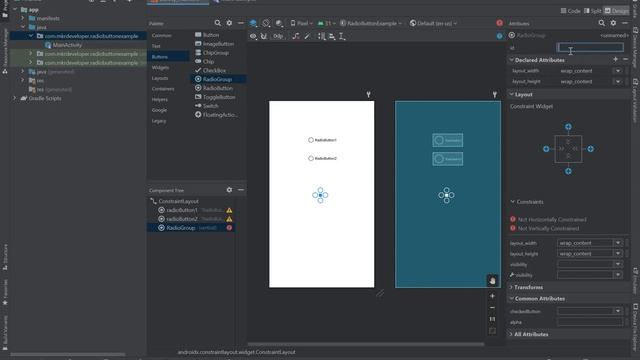The image size is (640, 360).
Task: Add left constraint in Constraint Widget
Action: pos(546,149)
